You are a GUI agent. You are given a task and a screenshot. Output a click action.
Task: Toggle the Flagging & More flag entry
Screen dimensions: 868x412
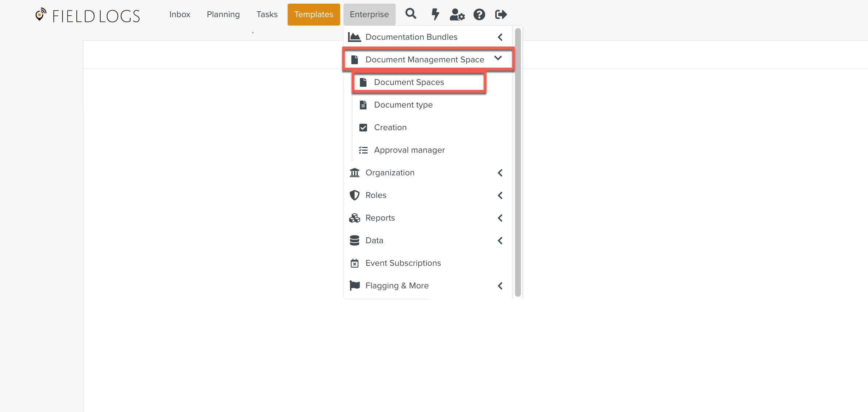[x=397, y=285]
